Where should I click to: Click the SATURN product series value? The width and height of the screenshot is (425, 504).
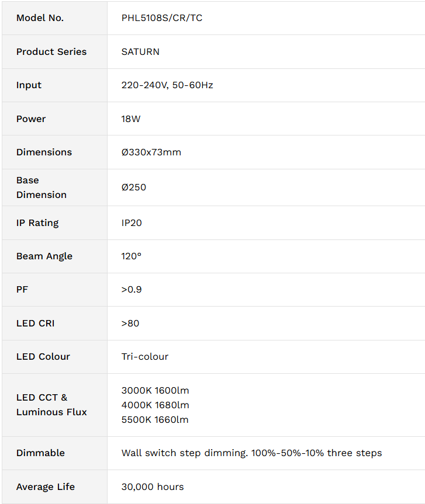click(140, 52)
